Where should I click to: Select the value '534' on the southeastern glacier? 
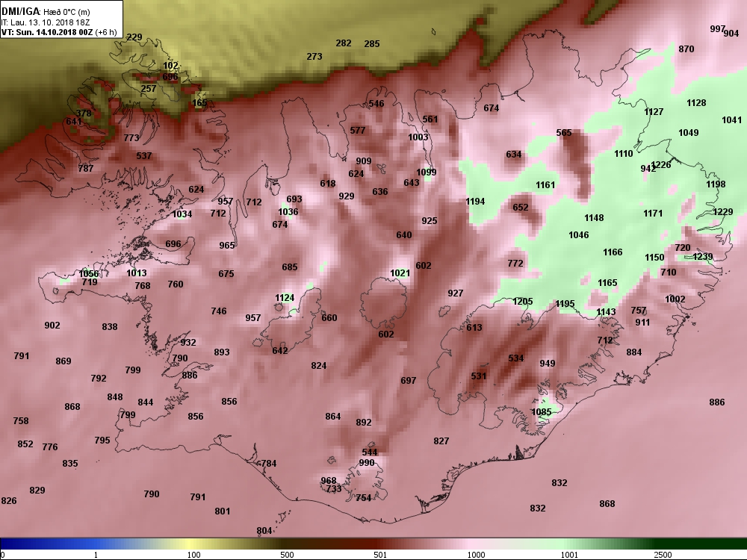pos(516,358)
